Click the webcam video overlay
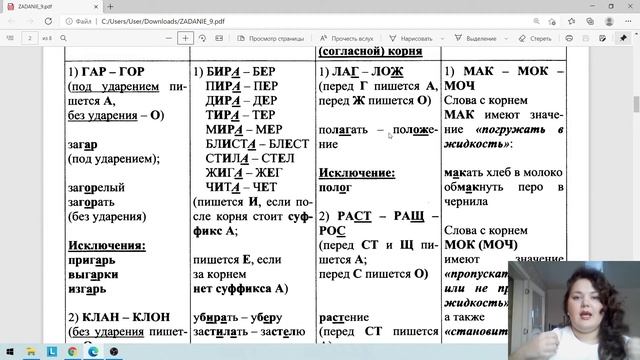The height and width of the screenshot is (360, 640). (574, 310)
